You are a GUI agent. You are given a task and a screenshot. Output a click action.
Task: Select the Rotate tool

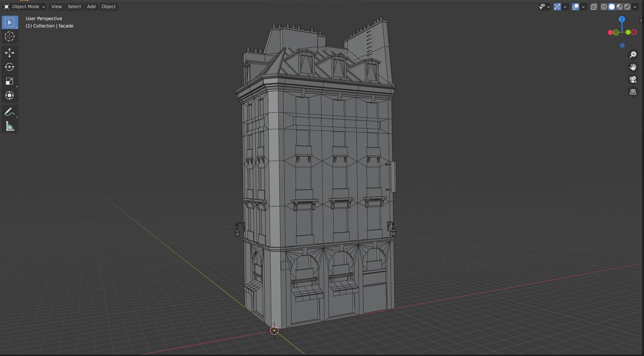(10, 67)
